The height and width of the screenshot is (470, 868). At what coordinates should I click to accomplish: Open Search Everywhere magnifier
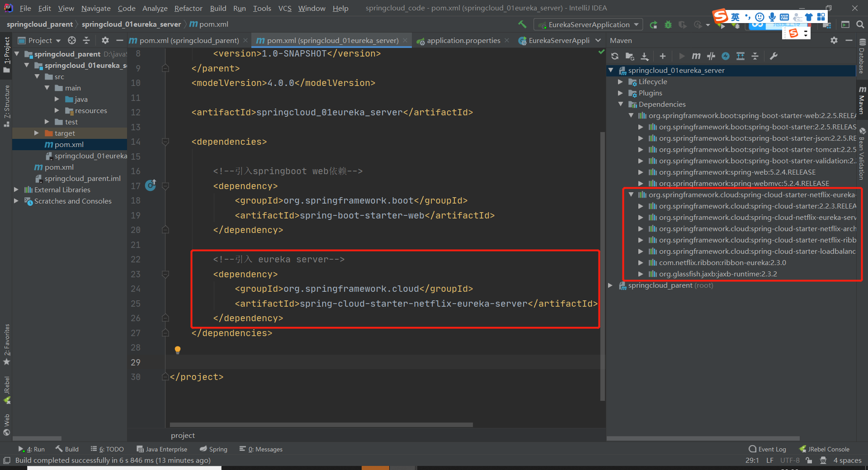(860, 24)
